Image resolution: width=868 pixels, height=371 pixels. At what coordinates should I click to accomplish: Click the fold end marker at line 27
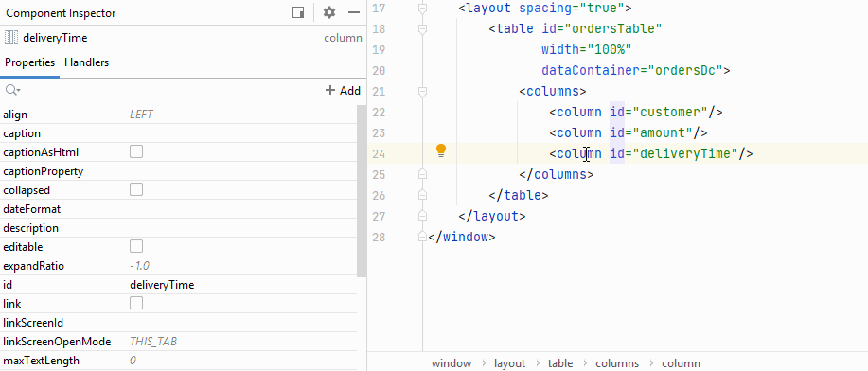tap(423, 216)
